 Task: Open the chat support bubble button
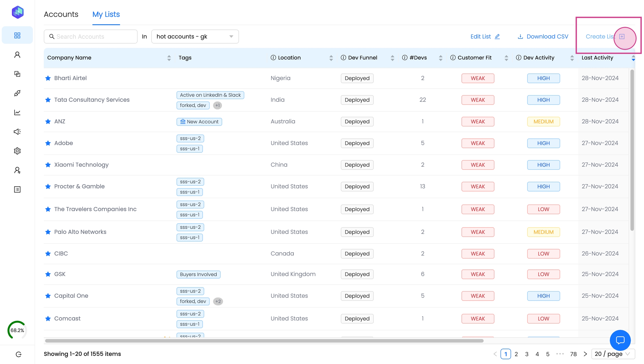pos(620,340)
